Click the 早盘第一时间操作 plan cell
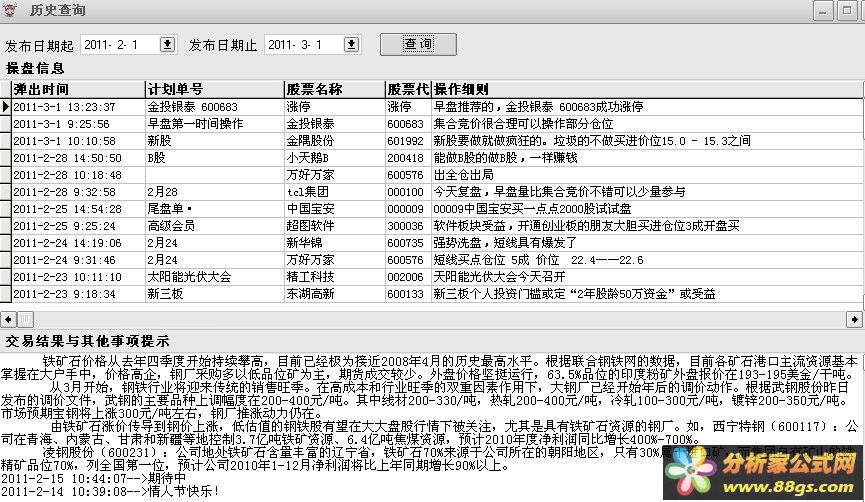Screen dimensions: 865x502 pyautogui.click(x=215, y=124)
